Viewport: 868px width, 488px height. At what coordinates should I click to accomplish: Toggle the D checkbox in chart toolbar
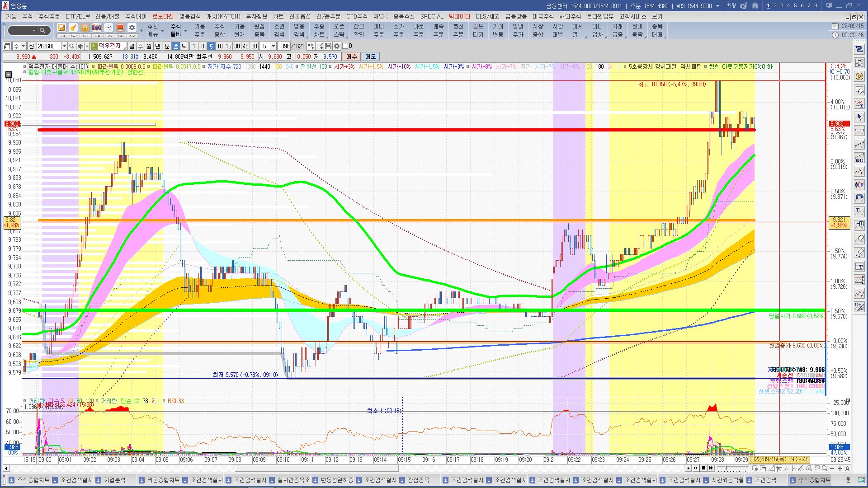345,46
